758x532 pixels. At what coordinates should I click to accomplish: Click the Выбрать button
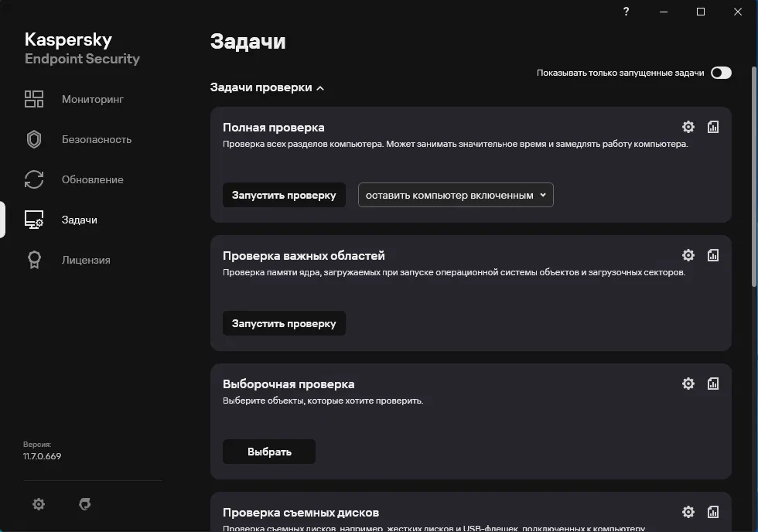(269, 452)
